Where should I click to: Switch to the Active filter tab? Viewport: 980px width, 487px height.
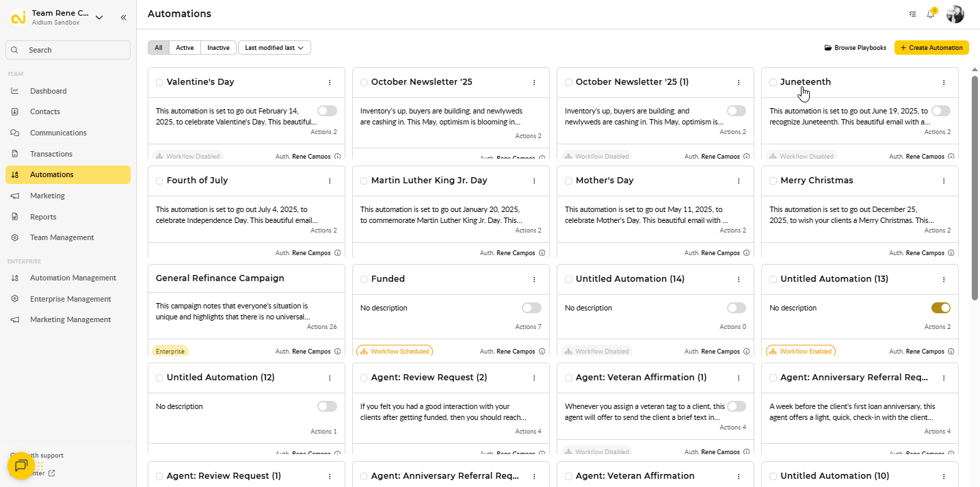(185, 48)
